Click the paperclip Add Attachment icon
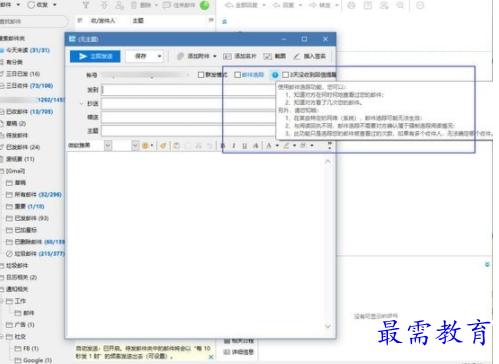The width and height of the screenshot is (499, 364). coord(180,56)
